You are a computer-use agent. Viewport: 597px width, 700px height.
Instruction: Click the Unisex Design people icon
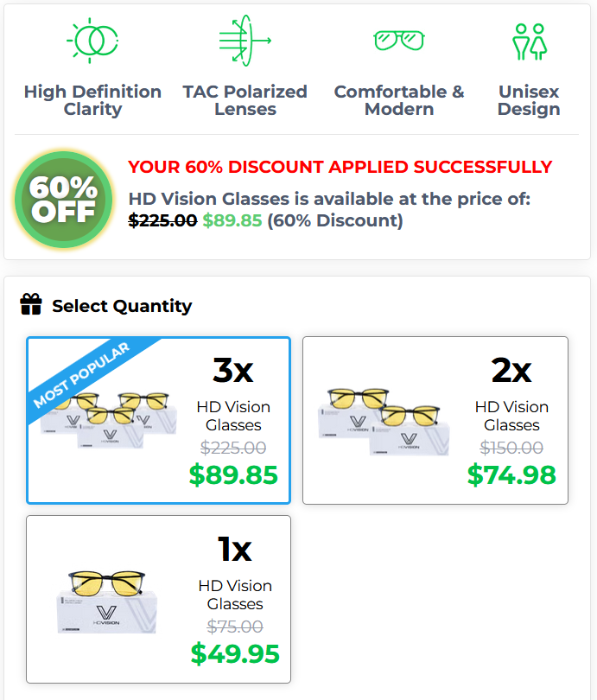point(529,41)
